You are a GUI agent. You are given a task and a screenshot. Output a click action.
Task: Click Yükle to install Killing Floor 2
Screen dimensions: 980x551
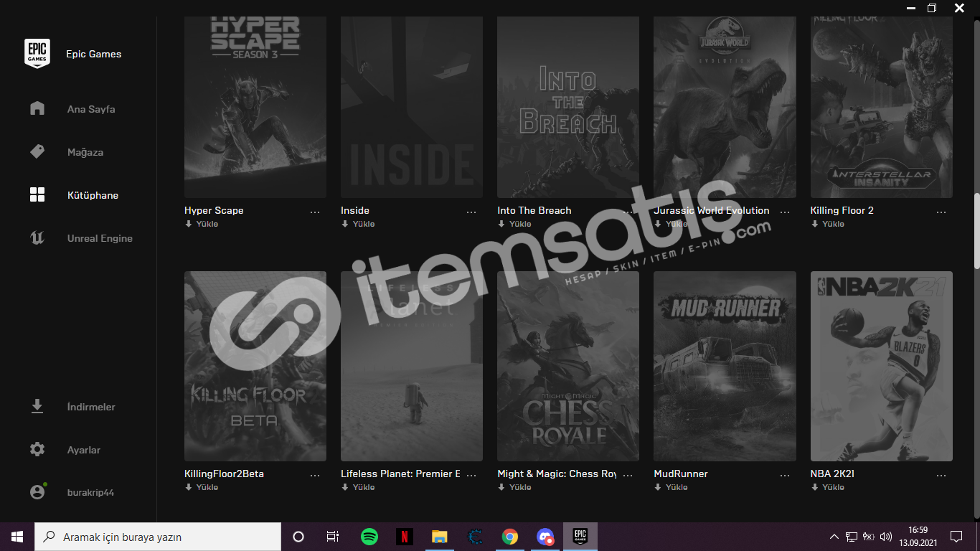point(828,224)
